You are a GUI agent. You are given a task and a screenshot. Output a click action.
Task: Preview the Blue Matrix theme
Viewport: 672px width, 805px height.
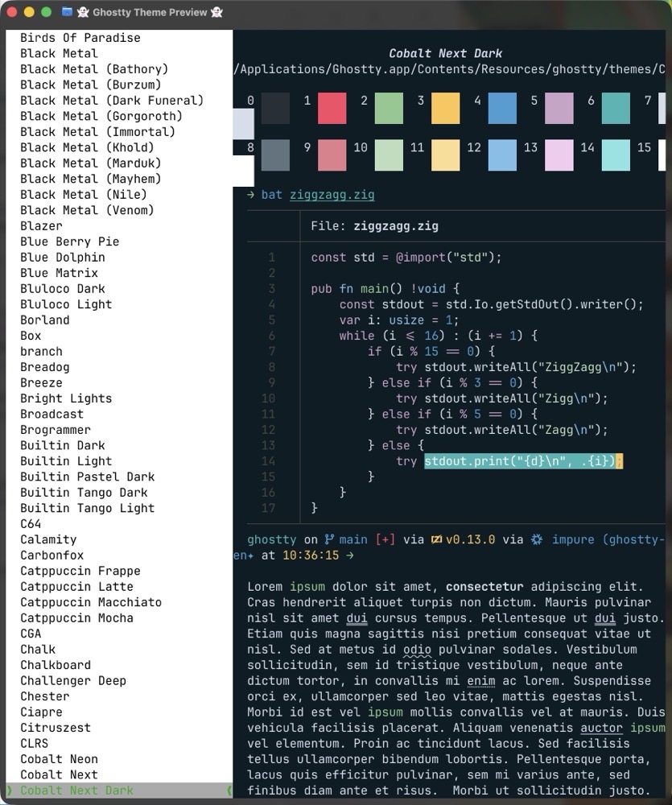click(x=59, y=273)
